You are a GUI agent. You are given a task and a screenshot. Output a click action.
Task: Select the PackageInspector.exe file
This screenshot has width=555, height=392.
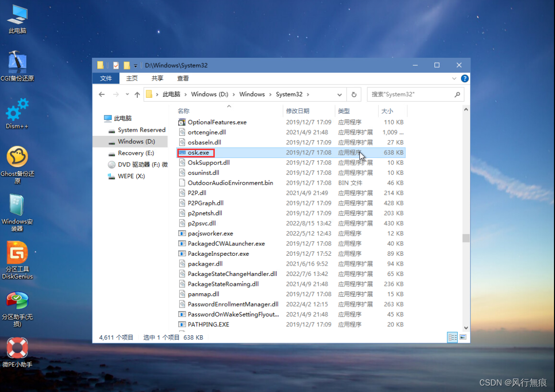coord(218,254)
